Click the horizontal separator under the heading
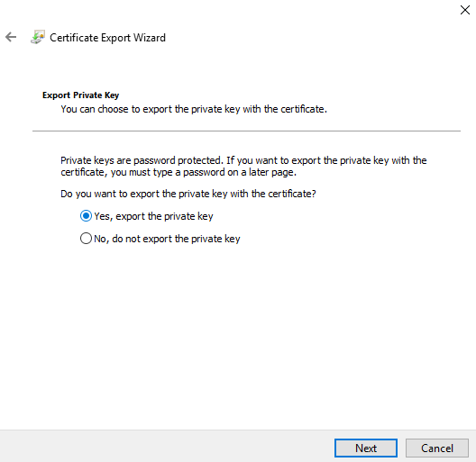This screenshot has width=476, height=462. click(x=246, y=131)
